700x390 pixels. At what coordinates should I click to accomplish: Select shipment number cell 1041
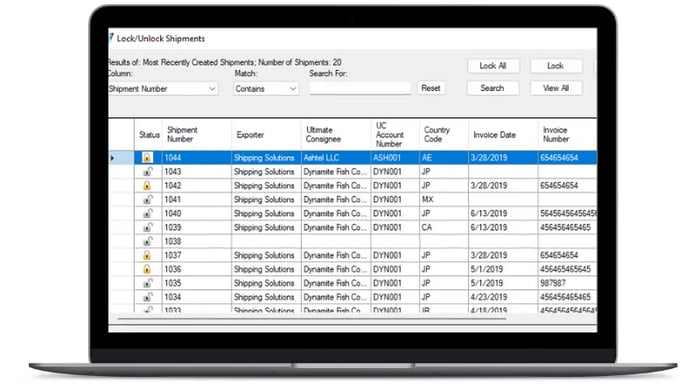(196, 199)
